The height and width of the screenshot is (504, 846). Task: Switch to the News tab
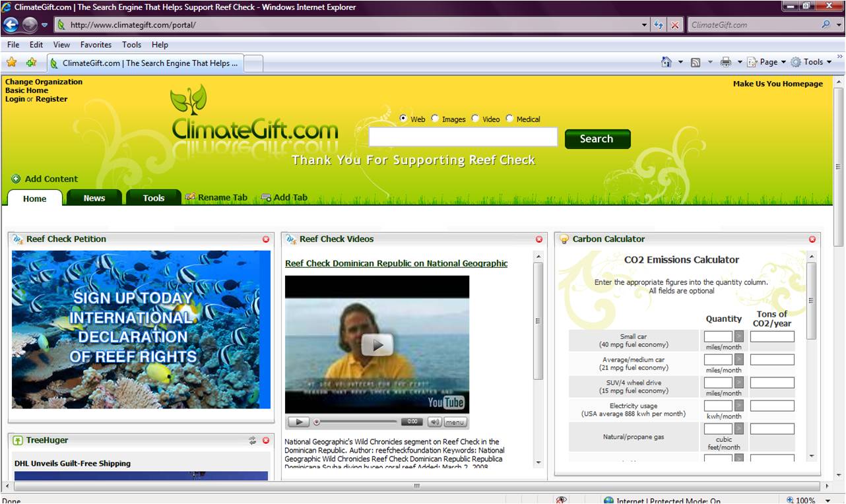(x=94, y=198)
